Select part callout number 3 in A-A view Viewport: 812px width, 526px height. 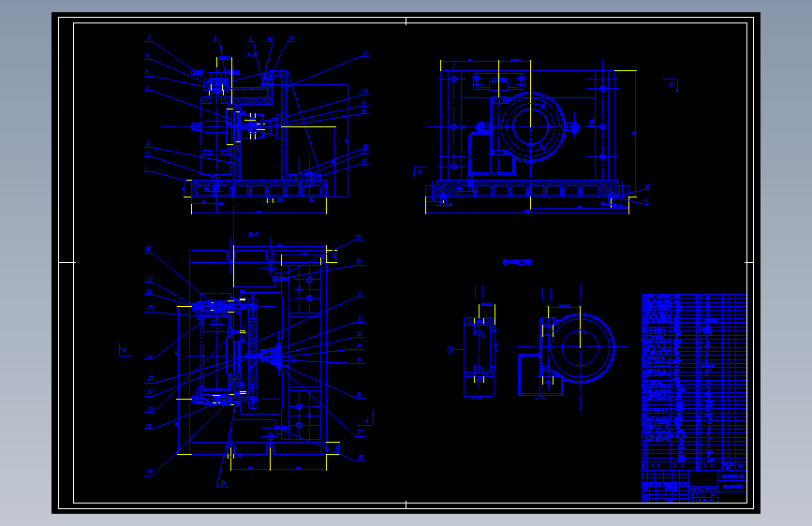[148, 144]
